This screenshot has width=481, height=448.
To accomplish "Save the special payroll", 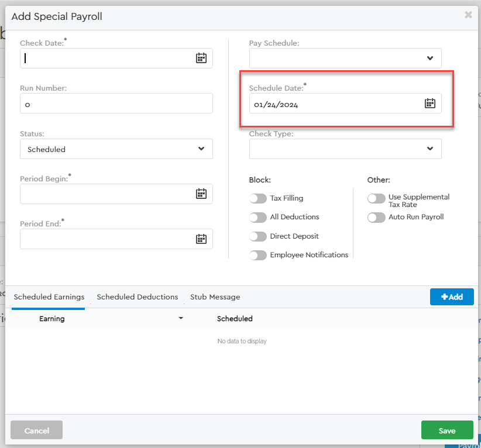I will (x=446, y=430).
